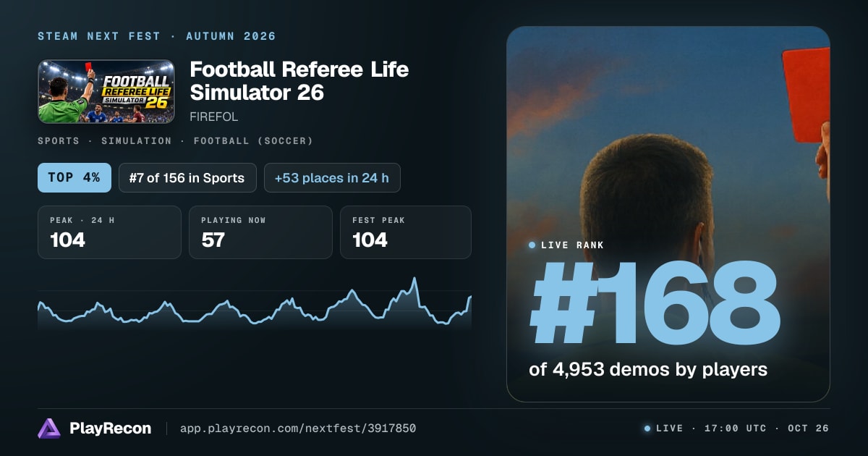
Task: Click the blue dot beside LIVE RANK
Action: click(x=532, y=245)
